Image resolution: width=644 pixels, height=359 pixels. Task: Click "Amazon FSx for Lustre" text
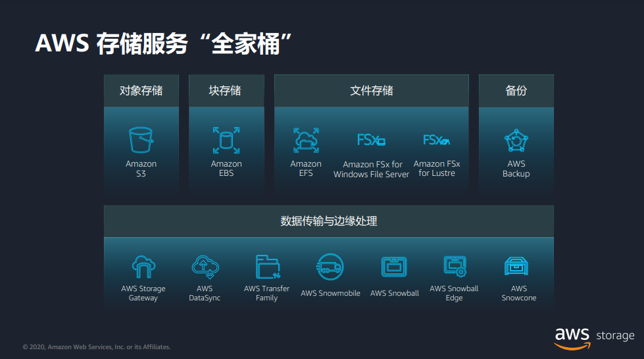click(x=437, y=168)
